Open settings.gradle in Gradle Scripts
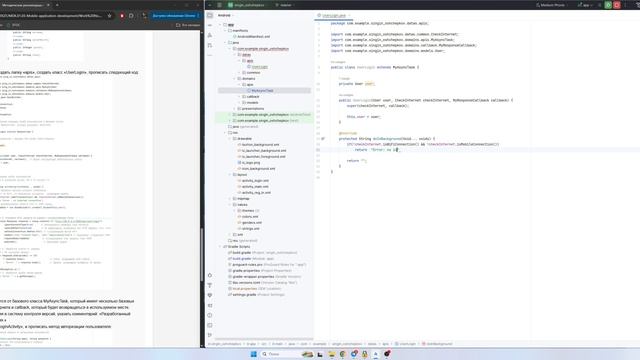The image size is (640, 360). (258, 295)
